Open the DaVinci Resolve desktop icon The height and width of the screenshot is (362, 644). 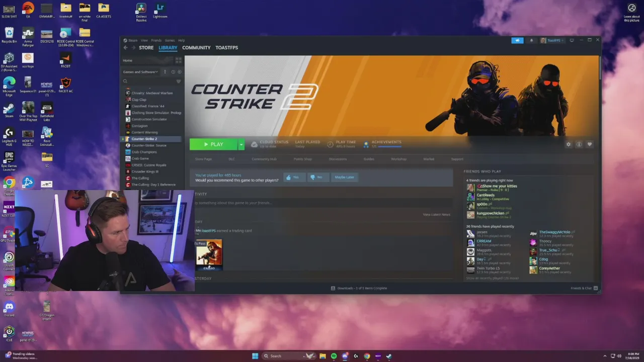[x=141, y=12]
